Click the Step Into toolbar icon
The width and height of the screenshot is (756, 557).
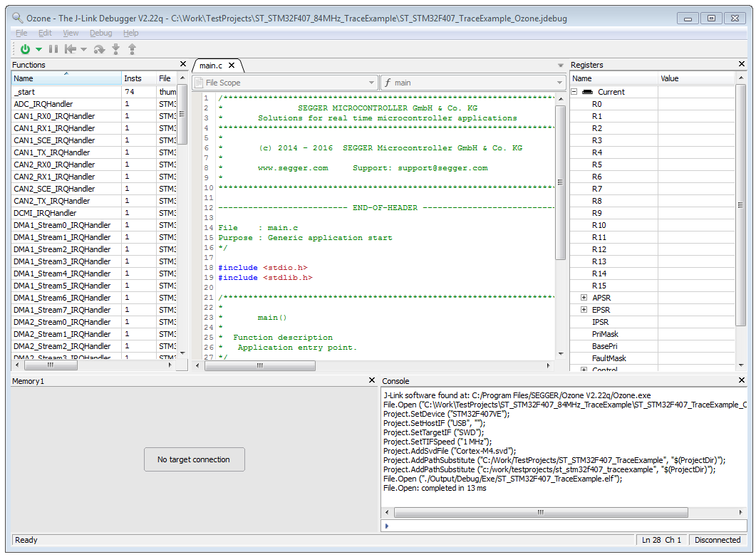pyautogui.click(x=115, y=48)
